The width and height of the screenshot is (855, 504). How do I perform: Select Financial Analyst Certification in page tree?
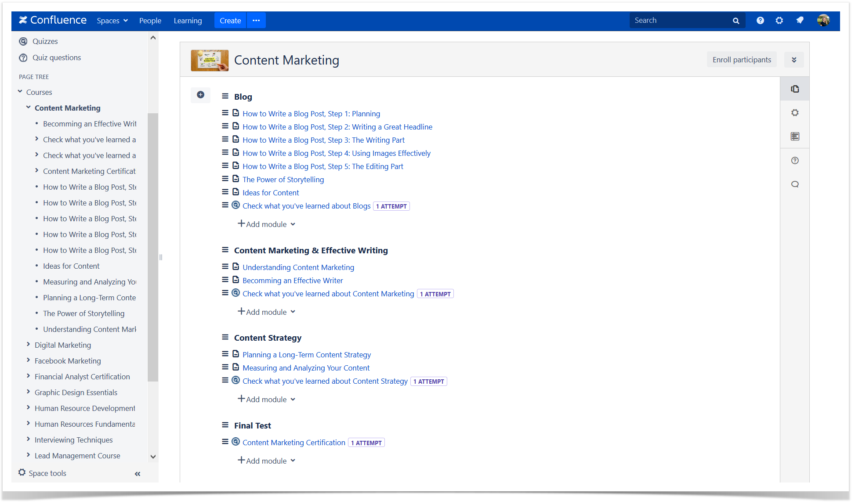82,377
